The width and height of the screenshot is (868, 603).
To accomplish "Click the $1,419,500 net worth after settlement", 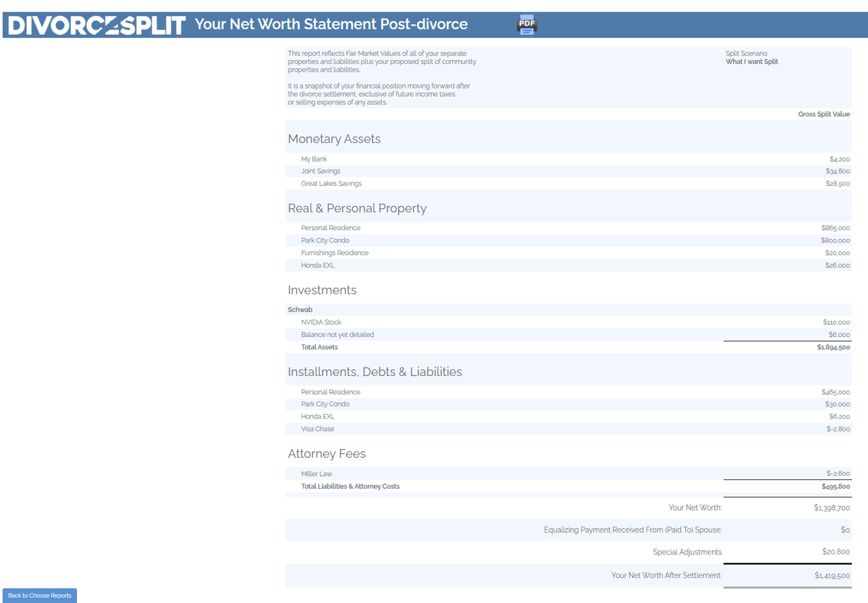I will (832, 576).
